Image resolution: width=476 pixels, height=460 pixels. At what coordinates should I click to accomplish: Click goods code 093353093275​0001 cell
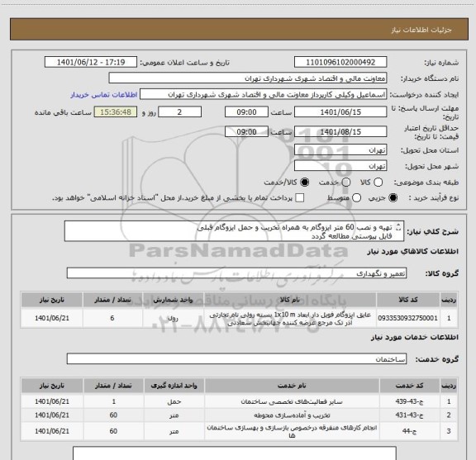tap(407, 318)
